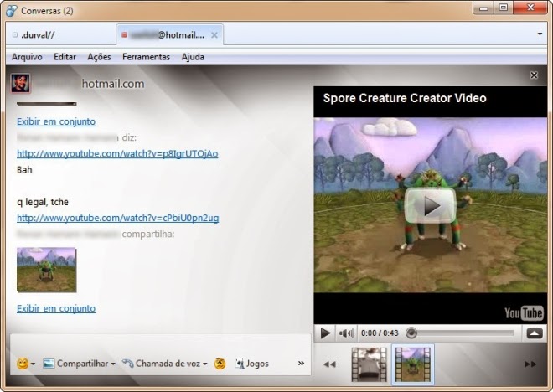Screen dimensions: 553x392
Task: Send a wink with the winking face icon
Action: click(220, 364)
